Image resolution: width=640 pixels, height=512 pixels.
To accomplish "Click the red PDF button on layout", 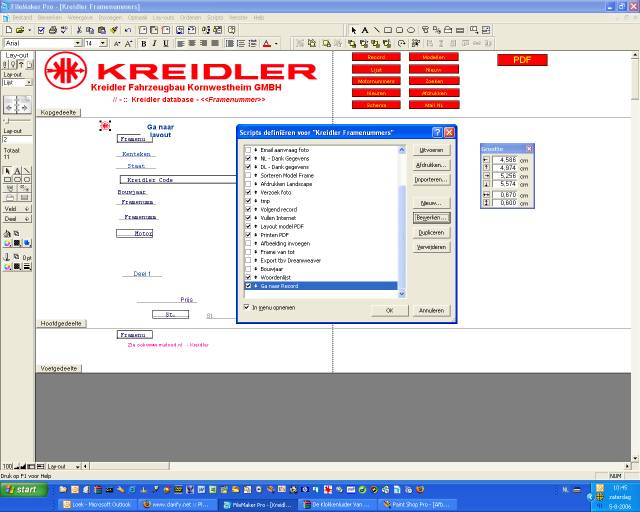I will (522, 60).
